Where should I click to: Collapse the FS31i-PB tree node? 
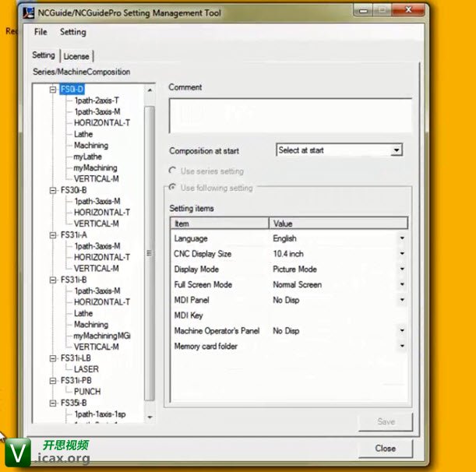point(53,381)
